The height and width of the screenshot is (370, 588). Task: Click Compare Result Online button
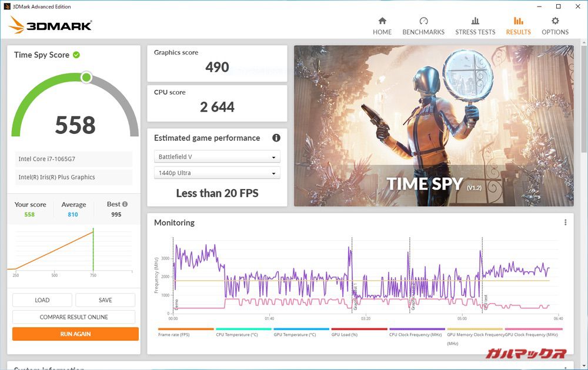[x=74, y=317]
